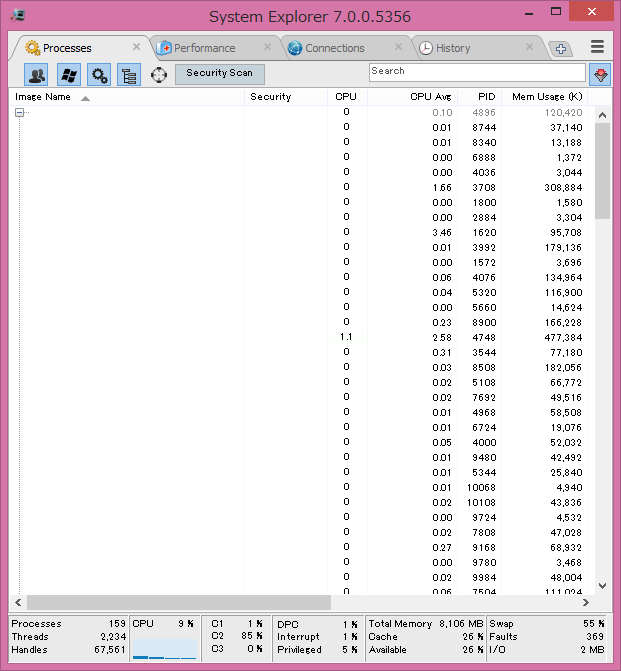Open the hamburger main menu
Screen dimensions: 621x671
tap(597, 47)
